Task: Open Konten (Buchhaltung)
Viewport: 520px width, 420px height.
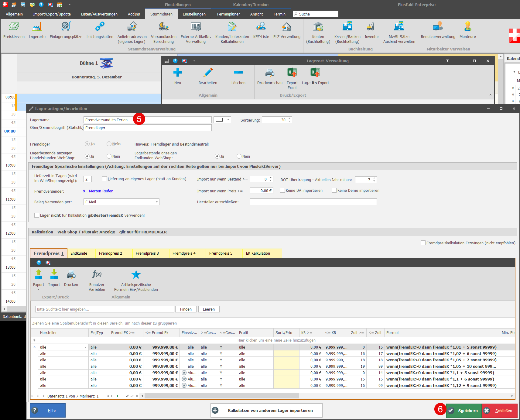Action: (x=318, y=33)
